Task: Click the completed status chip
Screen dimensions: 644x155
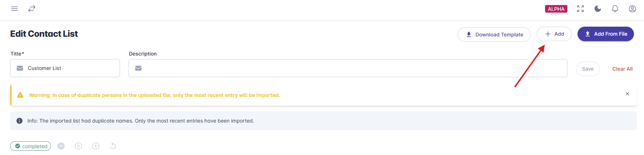Action: click(x=31, y=146)
